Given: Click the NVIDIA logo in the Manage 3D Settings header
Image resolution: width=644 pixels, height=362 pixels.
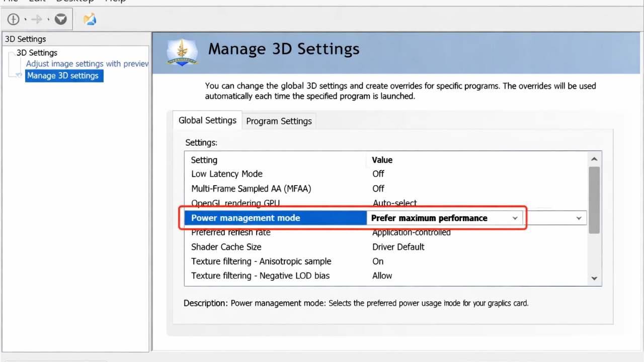Looking at the screenshot, I should click(182, 52).
